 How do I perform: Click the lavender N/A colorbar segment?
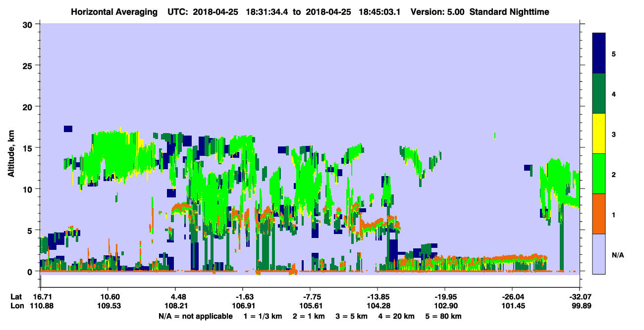coord(599,254)
